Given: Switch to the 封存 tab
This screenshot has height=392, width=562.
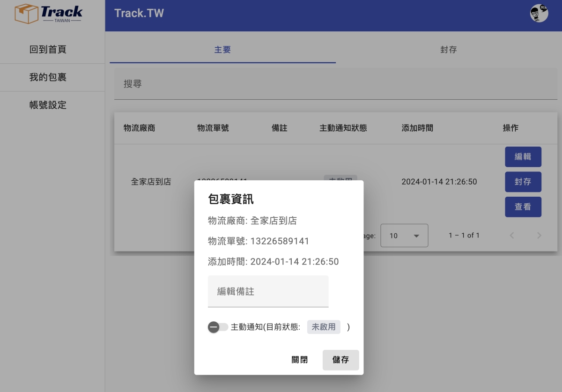Looking at the screenshot, I should click(x=448, y=50).
